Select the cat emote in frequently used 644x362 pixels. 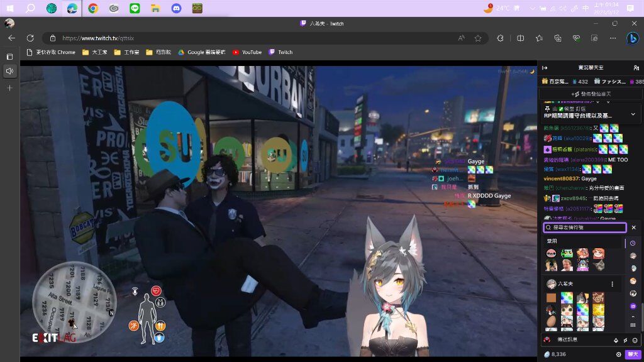[x=599, y=266]
